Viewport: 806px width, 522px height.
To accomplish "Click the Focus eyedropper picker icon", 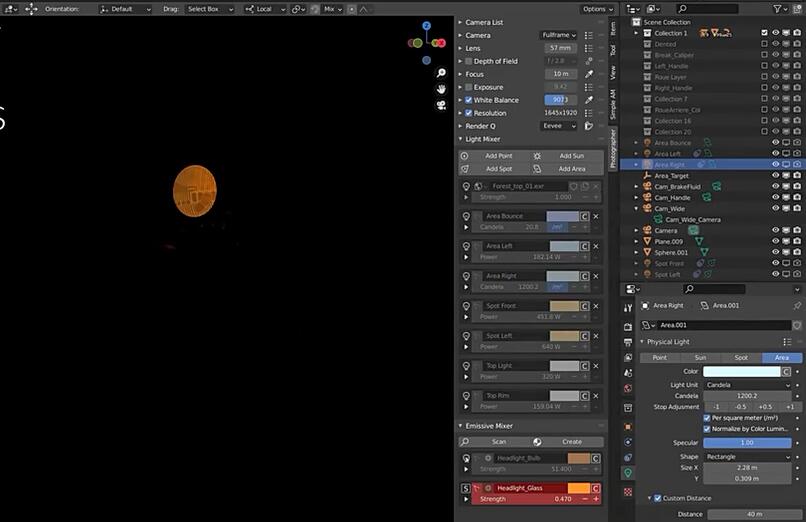I will [589, 74].
